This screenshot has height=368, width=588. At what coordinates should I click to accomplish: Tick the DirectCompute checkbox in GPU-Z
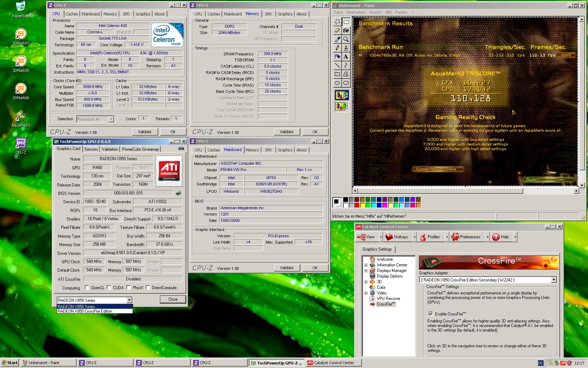pyautogui.click(x=148, y=288)
